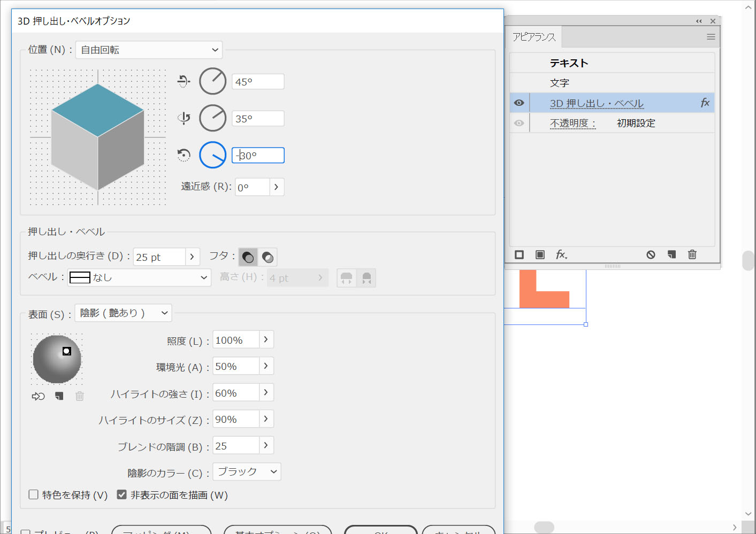756x534 pixels.
Task: Click clear appearance icon in panel
Action: pyautogui.click(x=651, y=254)
